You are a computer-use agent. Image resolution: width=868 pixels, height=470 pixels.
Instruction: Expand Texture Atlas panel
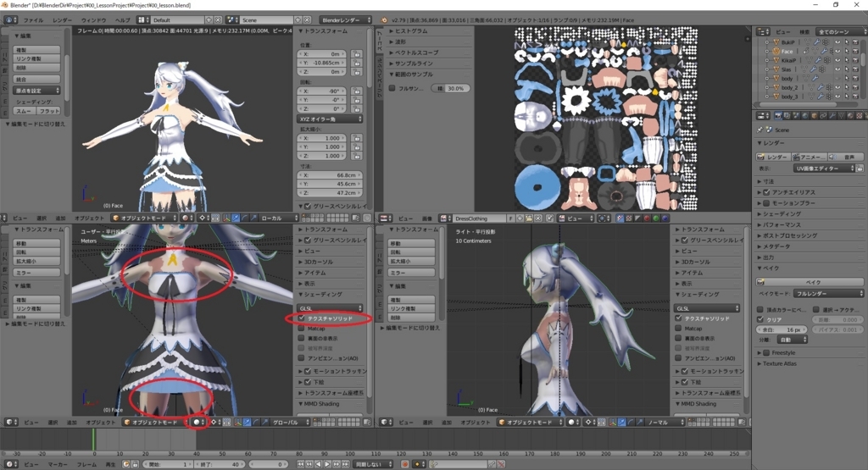point(779,364)
